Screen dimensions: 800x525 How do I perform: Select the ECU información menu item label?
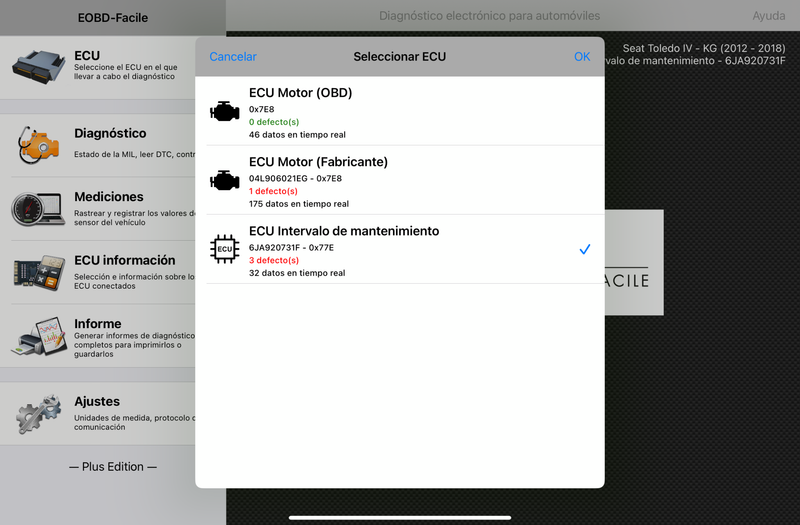click(x=124, y=260)
